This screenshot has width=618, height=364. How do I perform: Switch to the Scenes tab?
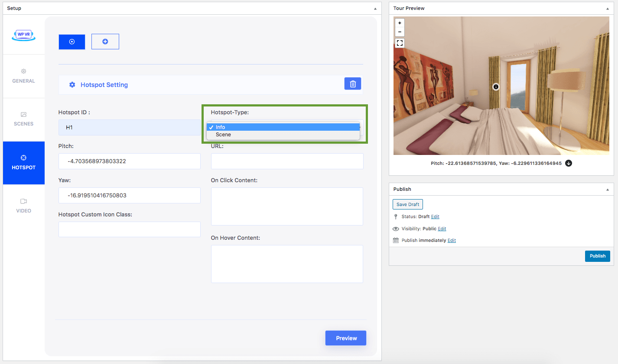point(24,119)
